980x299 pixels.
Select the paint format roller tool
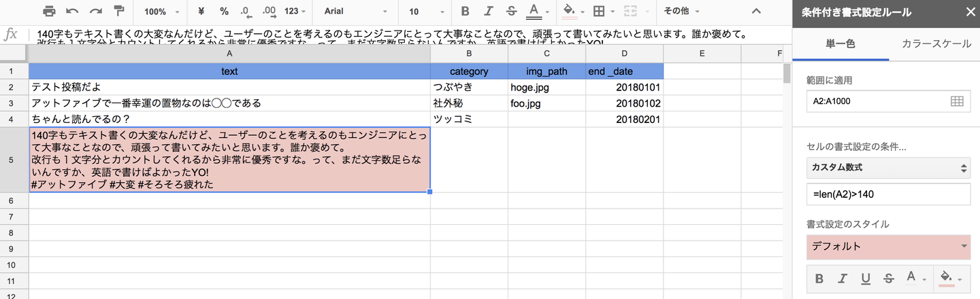click(x=119, y=12)
